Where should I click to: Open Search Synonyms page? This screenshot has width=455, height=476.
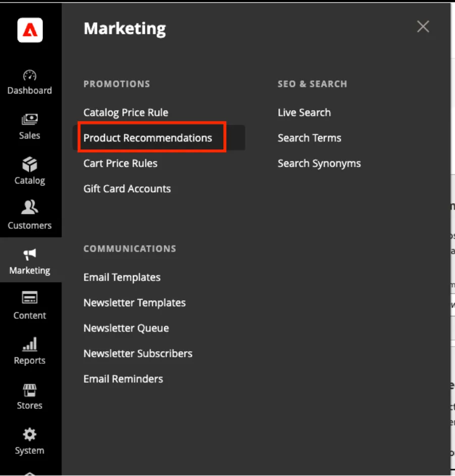click(x=319, y=164)
